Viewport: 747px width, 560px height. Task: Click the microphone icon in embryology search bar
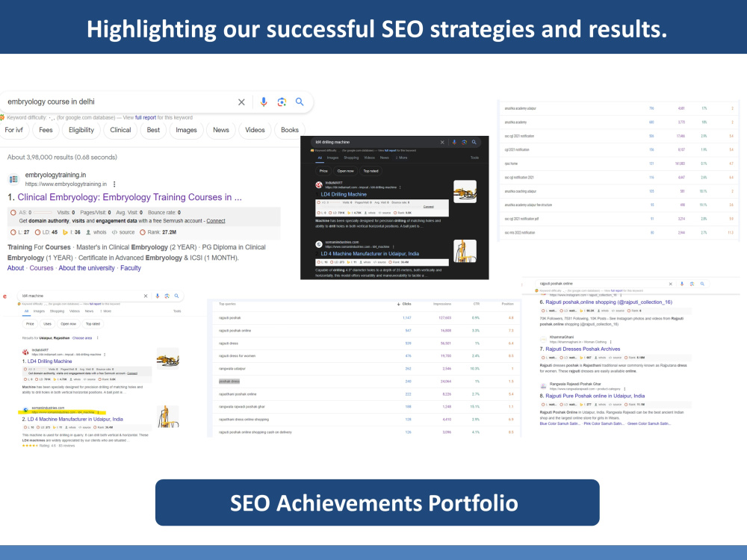coord(264,102)
